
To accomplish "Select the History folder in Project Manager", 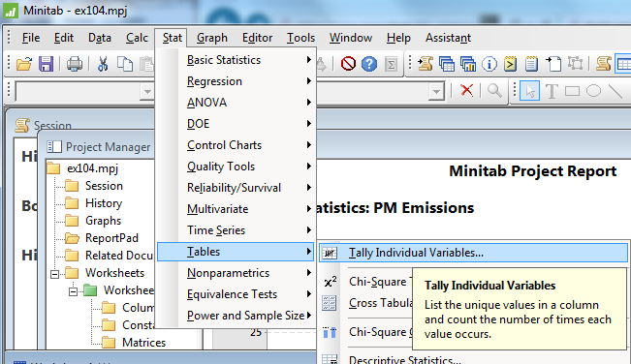I will coord(104,203).
